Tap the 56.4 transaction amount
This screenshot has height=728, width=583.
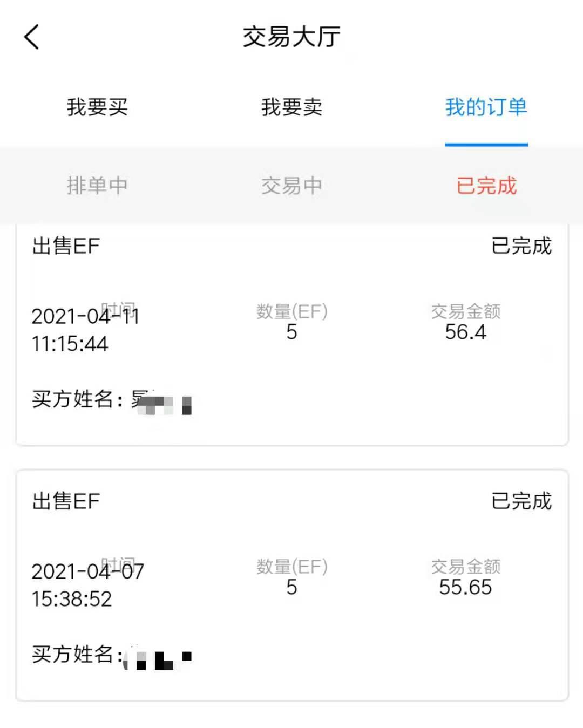(x=465, y=332)
